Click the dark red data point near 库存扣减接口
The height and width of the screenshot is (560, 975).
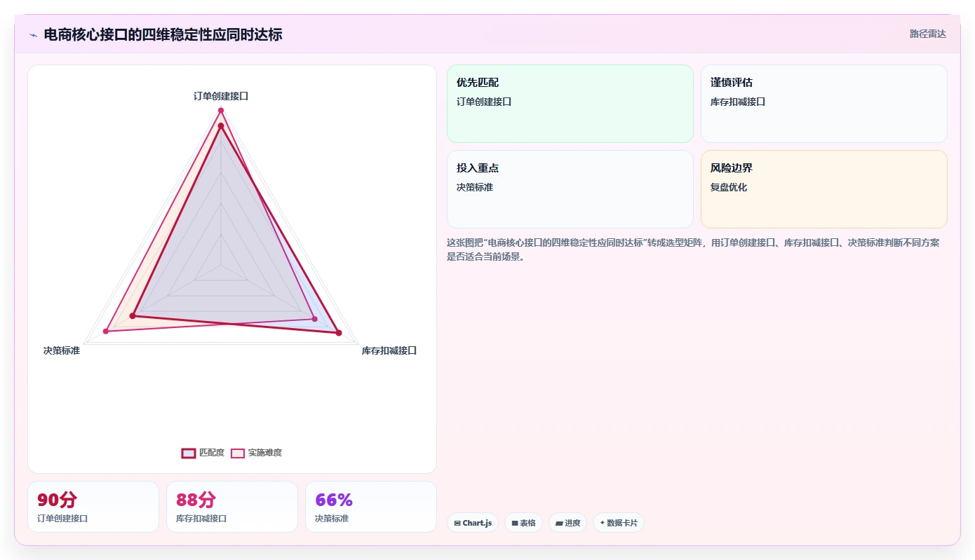339,333
